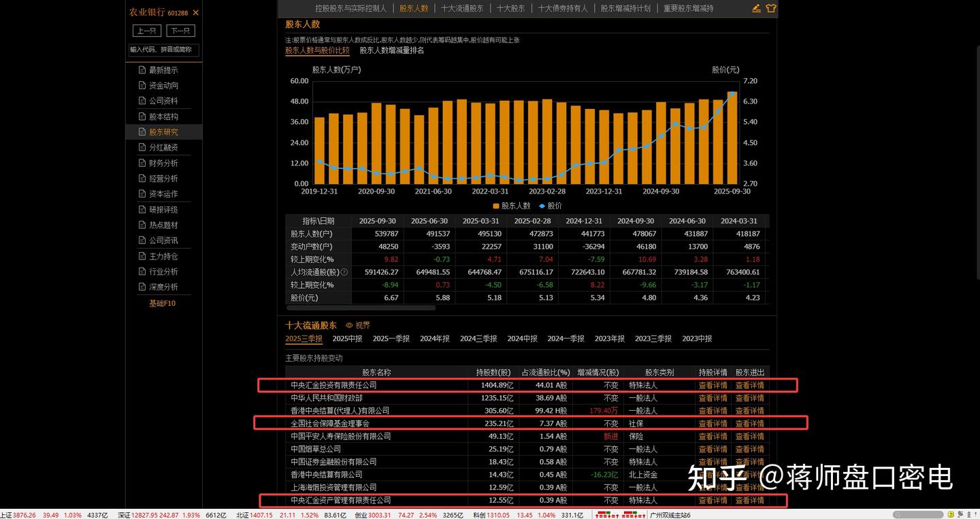Click the 香港中央结算(代理人)有限公司 shareholder name
Viewport: 980px width, 519px height.
tap(340, 411)
